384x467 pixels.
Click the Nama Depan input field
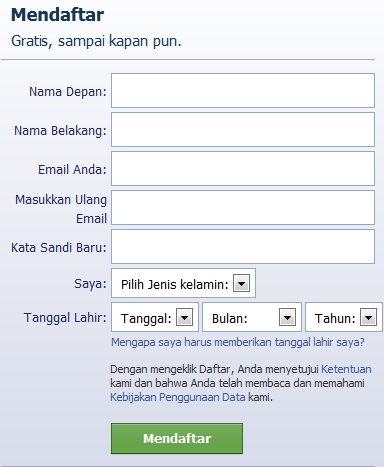[243, 91]
